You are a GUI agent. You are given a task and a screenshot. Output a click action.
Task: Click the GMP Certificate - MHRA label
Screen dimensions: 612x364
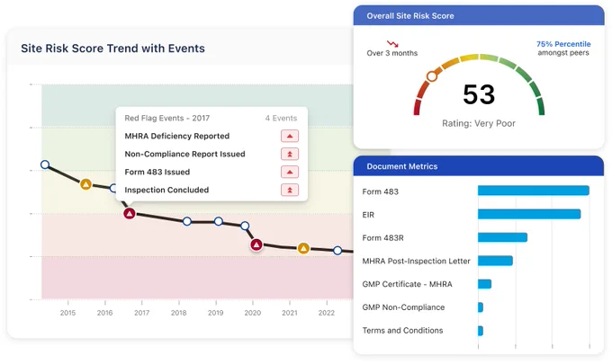pos(407,284)
